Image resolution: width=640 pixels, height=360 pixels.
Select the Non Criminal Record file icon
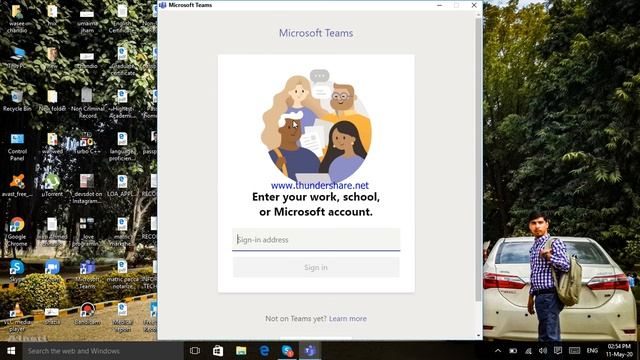[x=87, y=103]
